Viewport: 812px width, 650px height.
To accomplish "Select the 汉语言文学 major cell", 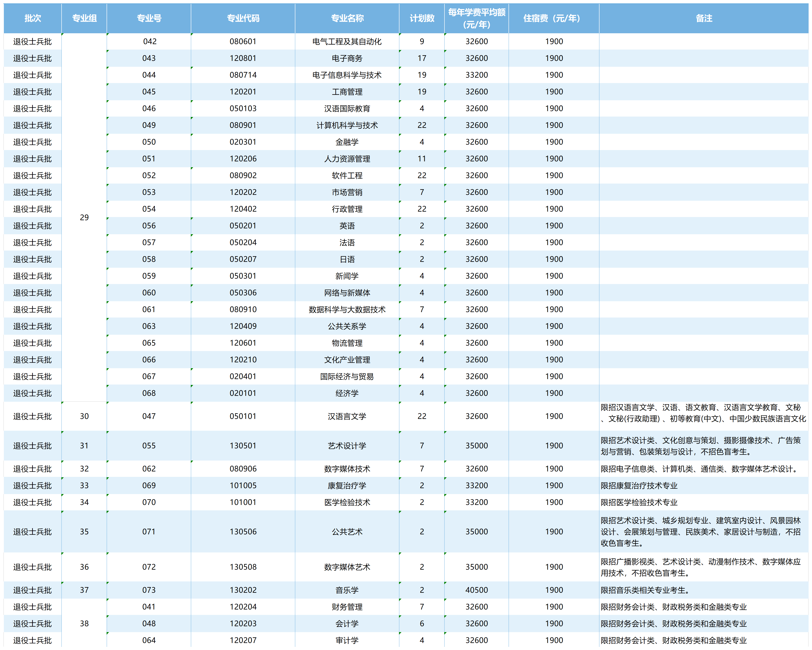I will [347, 416].
